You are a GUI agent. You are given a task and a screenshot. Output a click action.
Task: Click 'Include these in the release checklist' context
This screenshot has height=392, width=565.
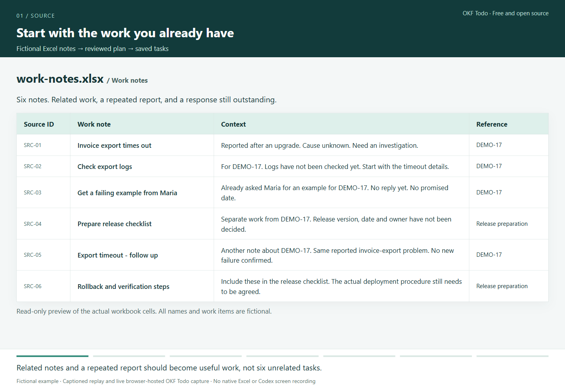point(341,286)
